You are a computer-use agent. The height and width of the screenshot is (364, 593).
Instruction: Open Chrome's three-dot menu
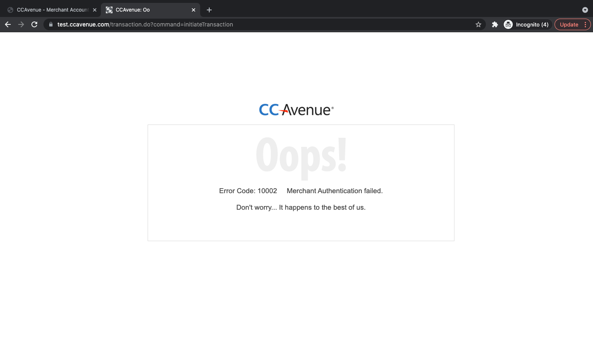pyautogui.click(x=586, y=24)
